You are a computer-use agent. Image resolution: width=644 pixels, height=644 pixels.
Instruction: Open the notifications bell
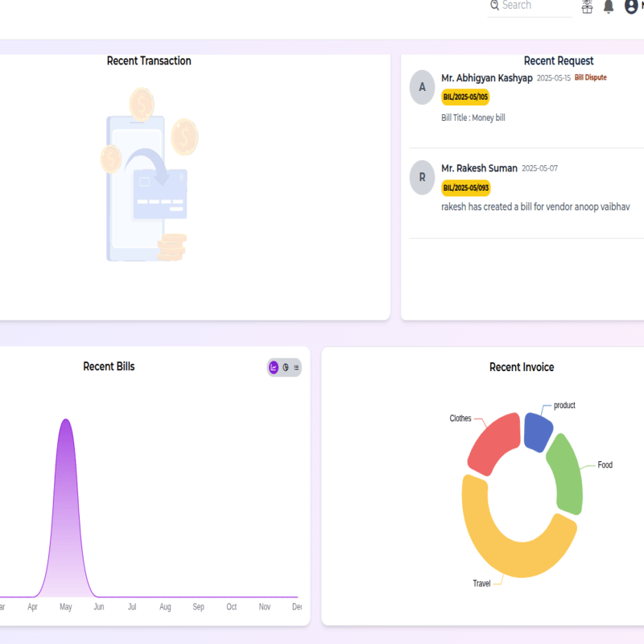609,6
